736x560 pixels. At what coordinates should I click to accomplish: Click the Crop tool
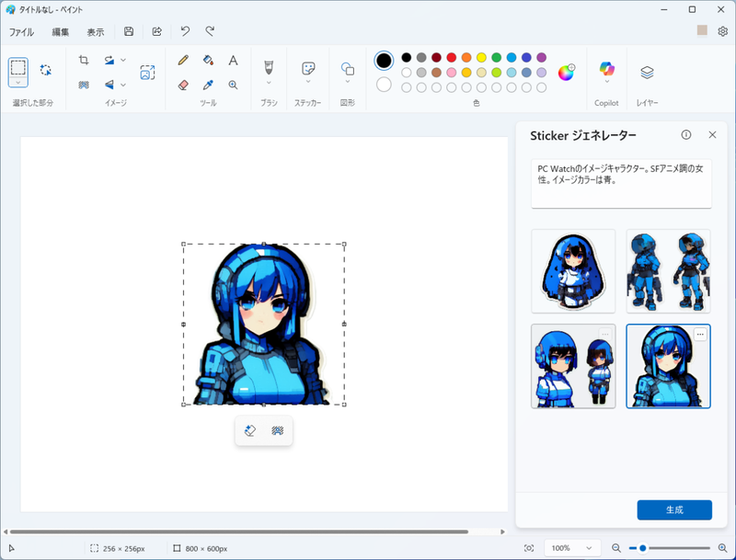pos(85,60)
